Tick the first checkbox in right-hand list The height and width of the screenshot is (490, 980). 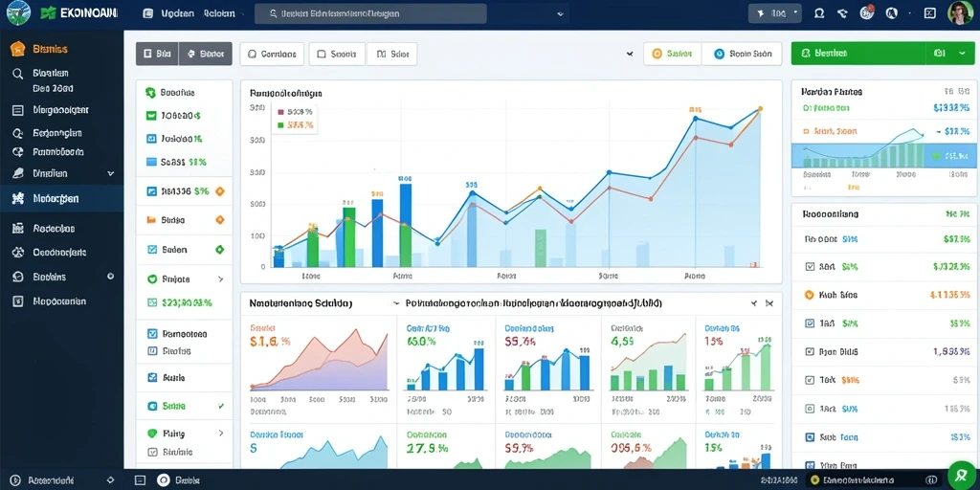[810, 266]
